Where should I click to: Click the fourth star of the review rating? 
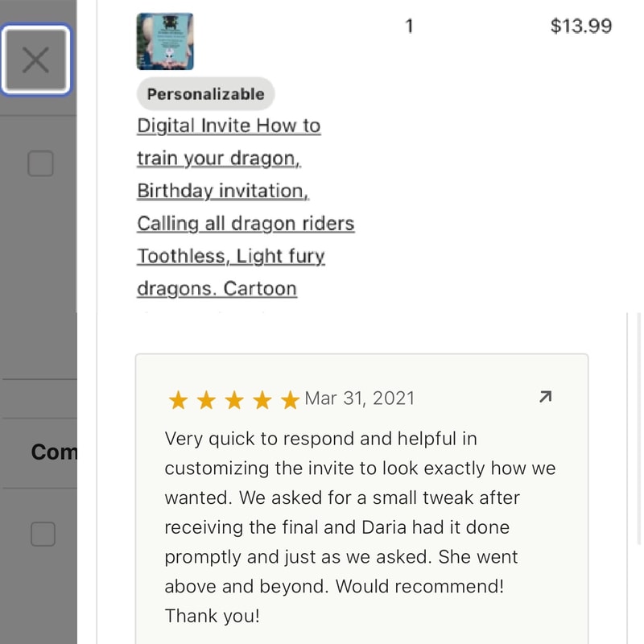pyautogui.click(x=262, y=400)
